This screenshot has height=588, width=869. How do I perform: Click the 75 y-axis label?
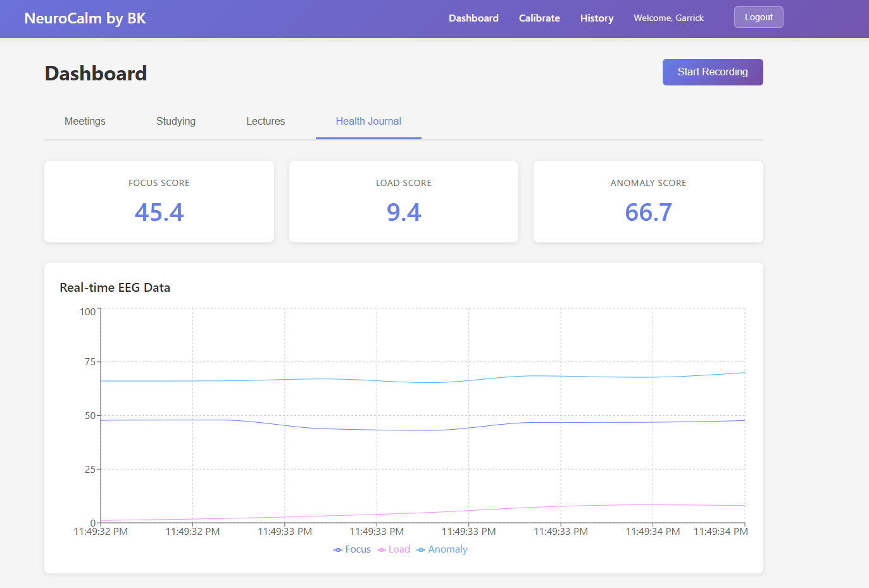tap(90, 361)
